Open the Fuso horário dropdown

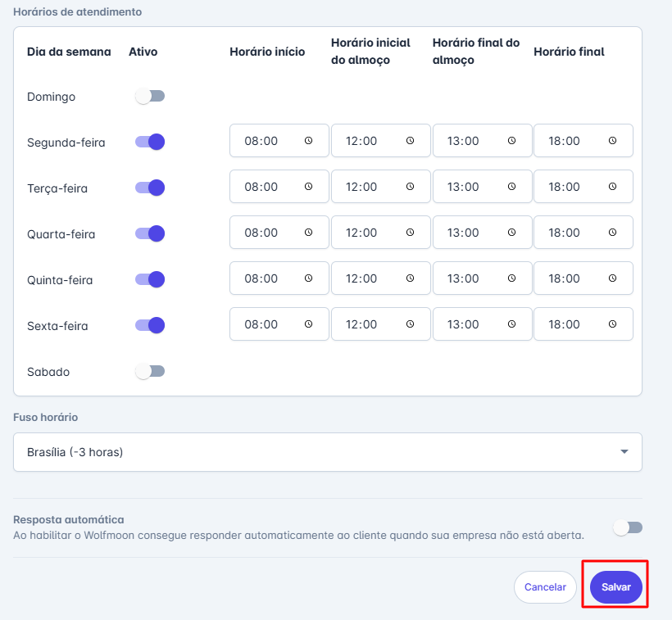(x=327, y=452)
